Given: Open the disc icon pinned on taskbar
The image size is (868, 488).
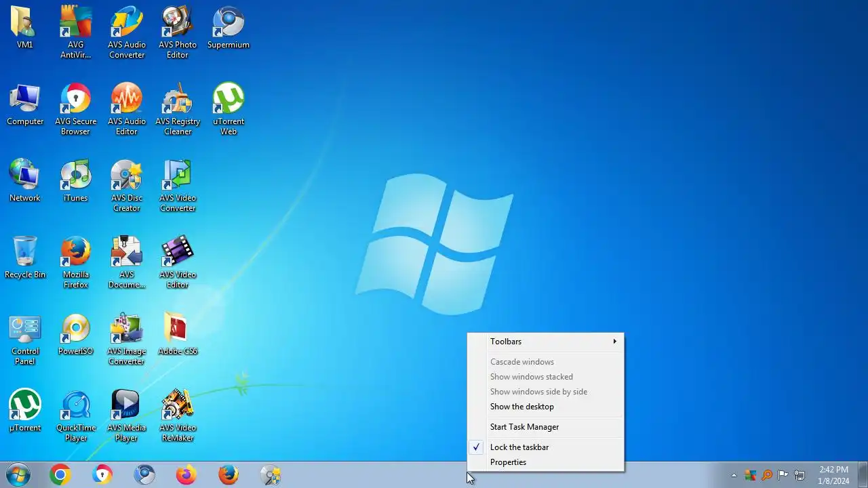Looking at the screenshot, I should coord(271,475).
